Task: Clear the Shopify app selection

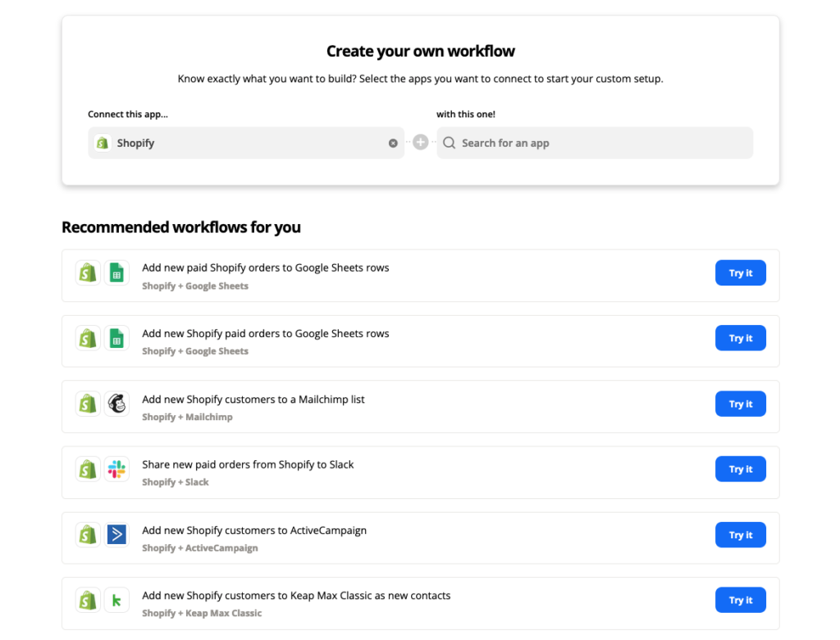Action: click(x=393, y=143)
